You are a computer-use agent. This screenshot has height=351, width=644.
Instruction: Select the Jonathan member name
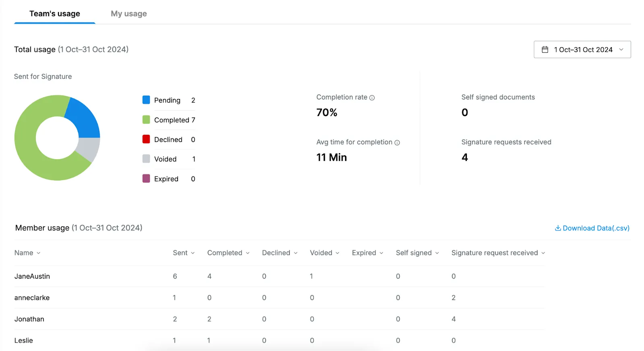29,319
